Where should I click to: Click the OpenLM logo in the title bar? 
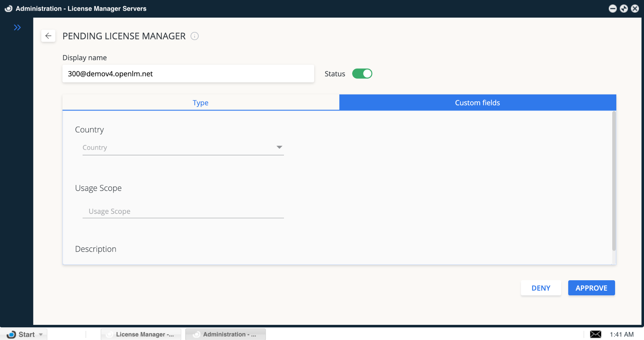pyautogui.click(x=8, y=8)
